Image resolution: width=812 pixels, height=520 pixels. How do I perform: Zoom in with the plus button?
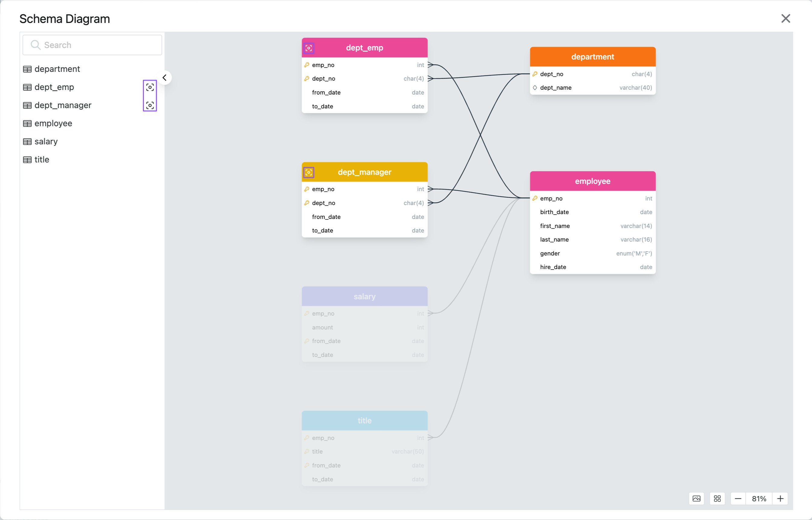pos(780,498)
